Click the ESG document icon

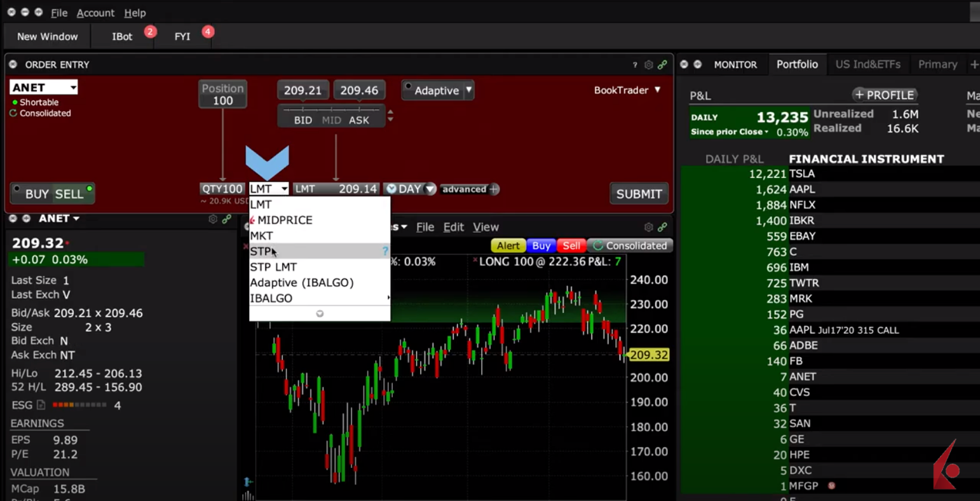[x=41, y=405]
